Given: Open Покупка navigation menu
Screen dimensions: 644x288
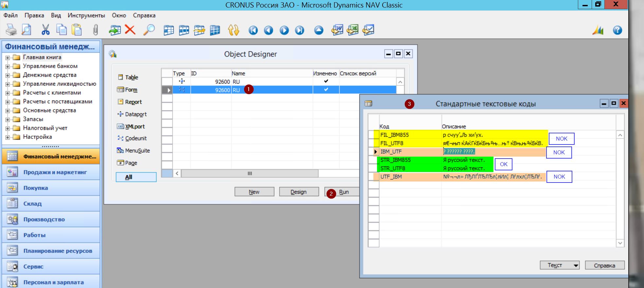Looking at the screenshot, I should [x=51, y=188].
